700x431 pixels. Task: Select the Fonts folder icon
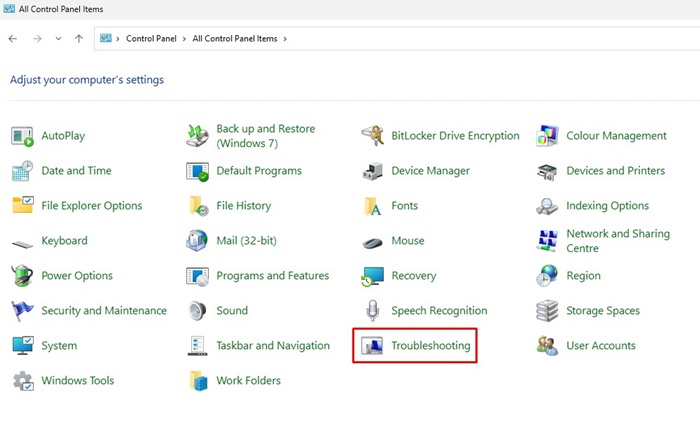point(372,206)
